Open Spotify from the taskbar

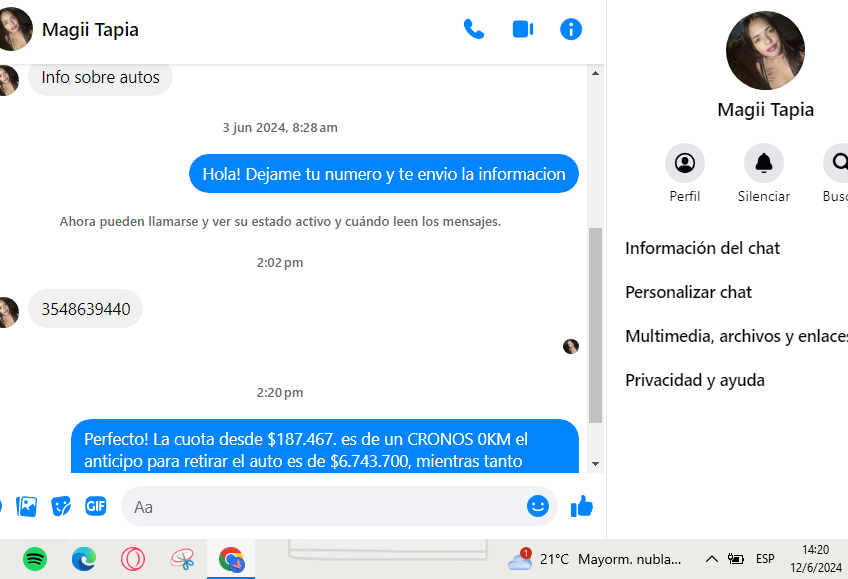coord(35,559)
